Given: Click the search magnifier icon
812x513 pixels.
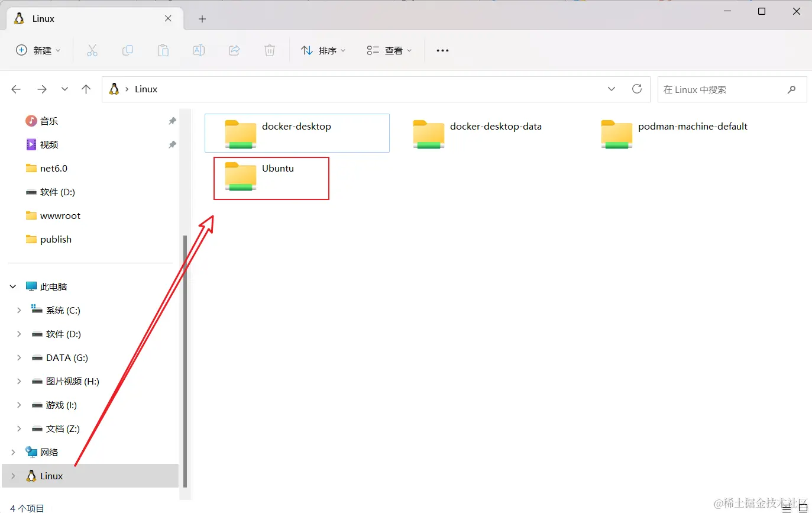Looking at the screenshot, I should pyautogui.click(x=792, y=89).
